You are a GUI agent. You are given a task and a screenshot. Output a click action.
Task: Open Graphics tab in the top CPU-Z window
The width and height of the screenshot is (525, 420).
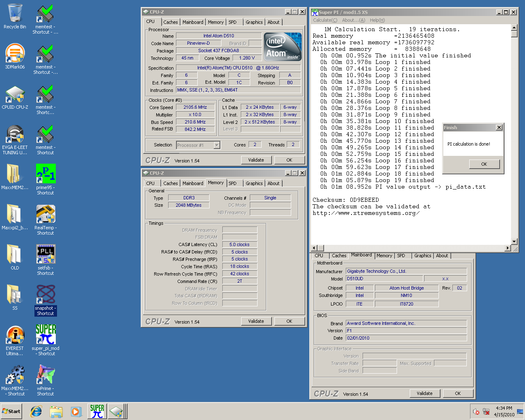[x=254, y=22]
